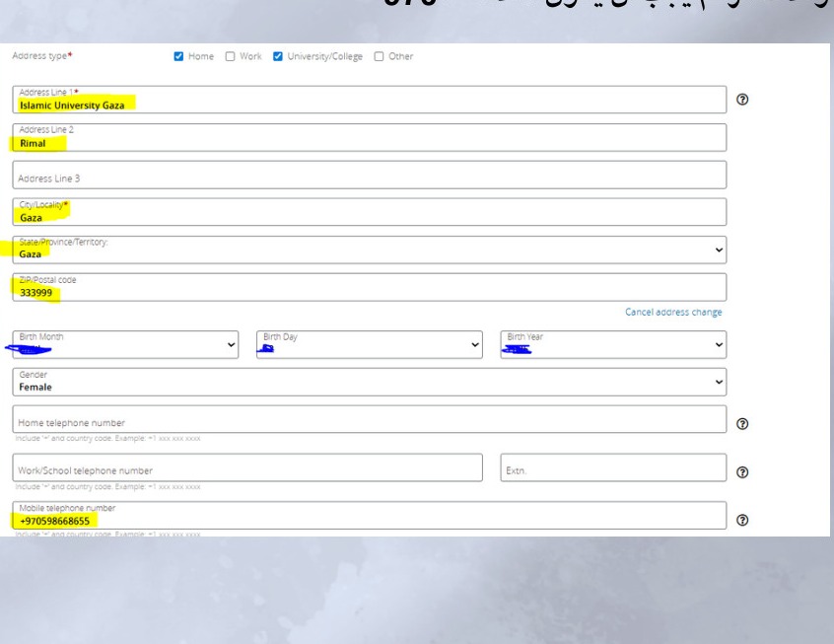The width and height of the screenshot is (834, 644).
Task: Open the Birth Day dropdown
Action: 369,344
